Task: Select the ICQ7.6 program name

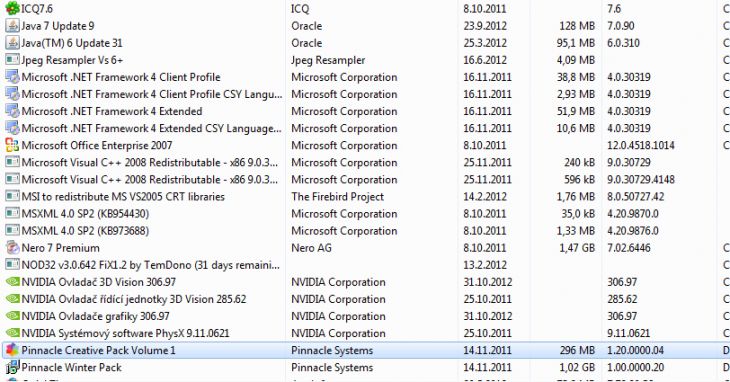Action: (37, 9)
